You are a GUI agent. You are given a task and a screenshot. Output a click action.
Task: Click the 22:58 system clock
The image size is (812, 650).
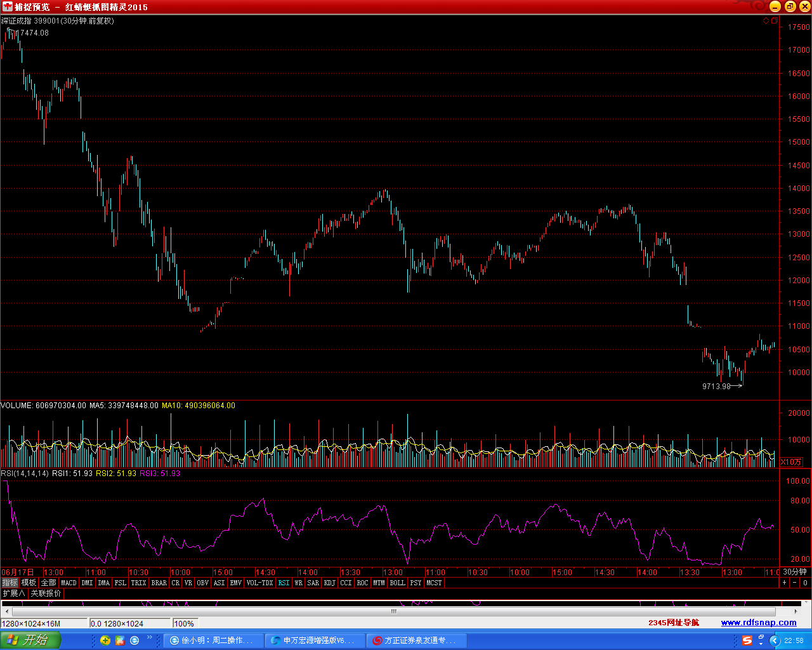[794, 640]
